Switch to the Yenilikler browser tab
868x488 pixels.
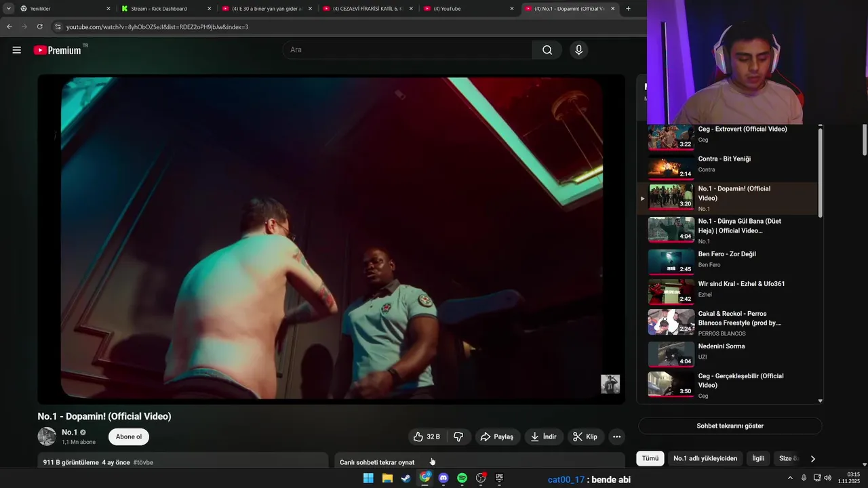[x=65, y=9]
